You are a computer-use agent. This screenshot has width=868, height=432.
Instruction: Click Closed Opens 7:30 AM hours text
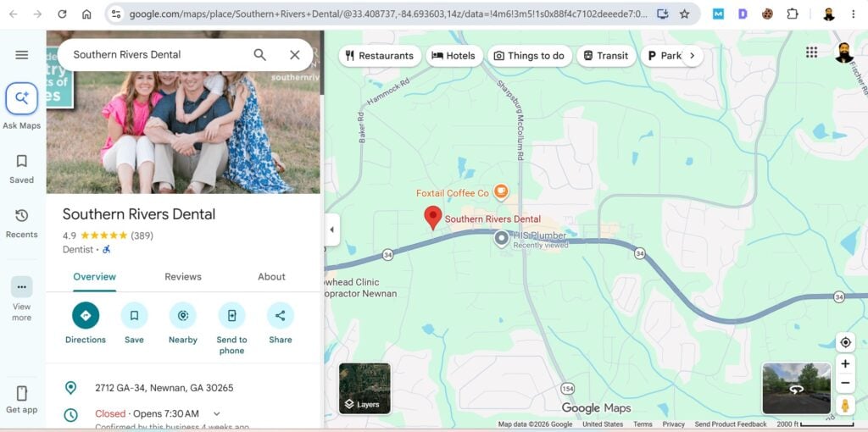tap(147, 413)
